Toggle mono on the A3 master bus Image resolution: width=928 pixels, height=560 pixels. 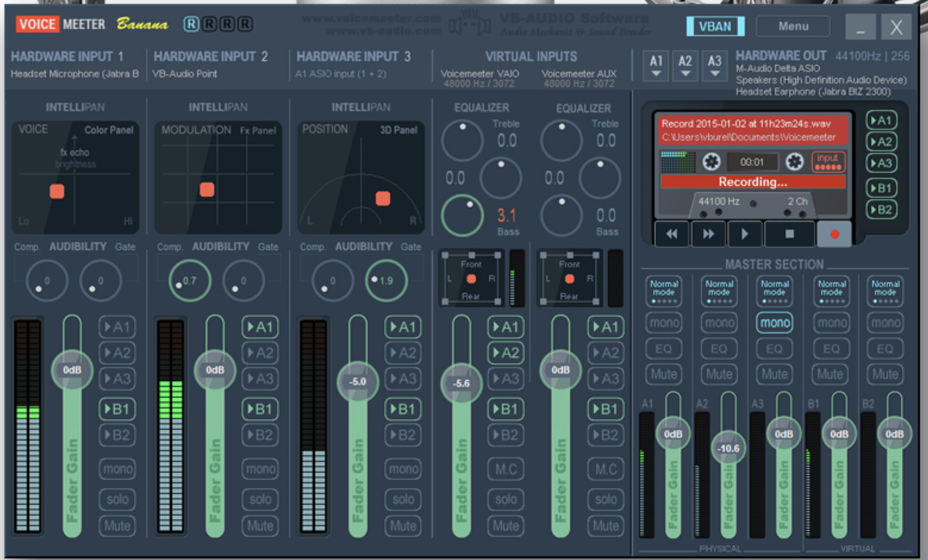[x=774, y=322]
